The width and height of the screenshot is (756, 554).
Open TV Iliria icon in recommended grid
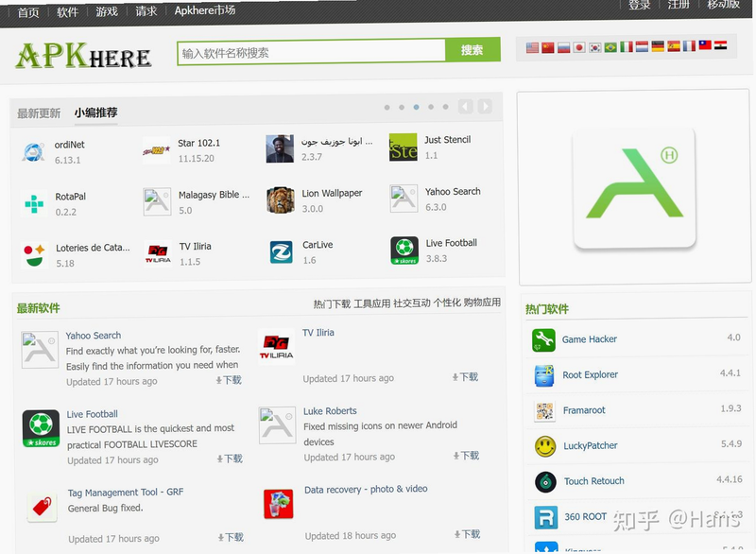158,253
